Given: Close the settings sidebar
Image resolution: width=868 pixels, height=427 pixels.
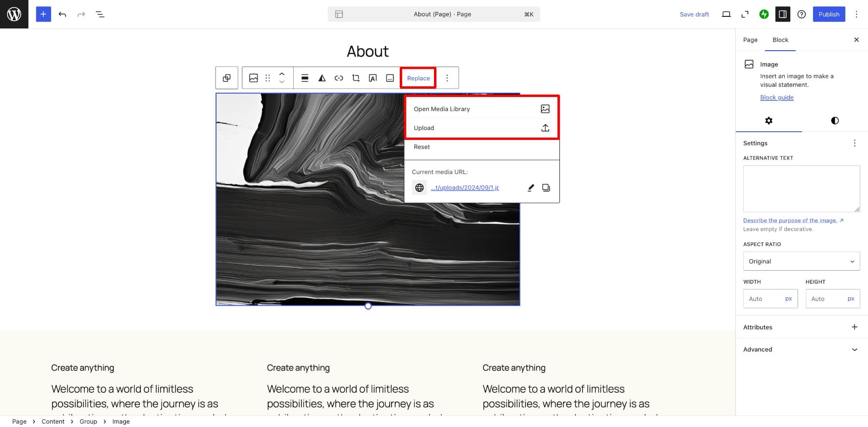Looking at the screenshot, I should pyautogui.click(x=856, y=40).
